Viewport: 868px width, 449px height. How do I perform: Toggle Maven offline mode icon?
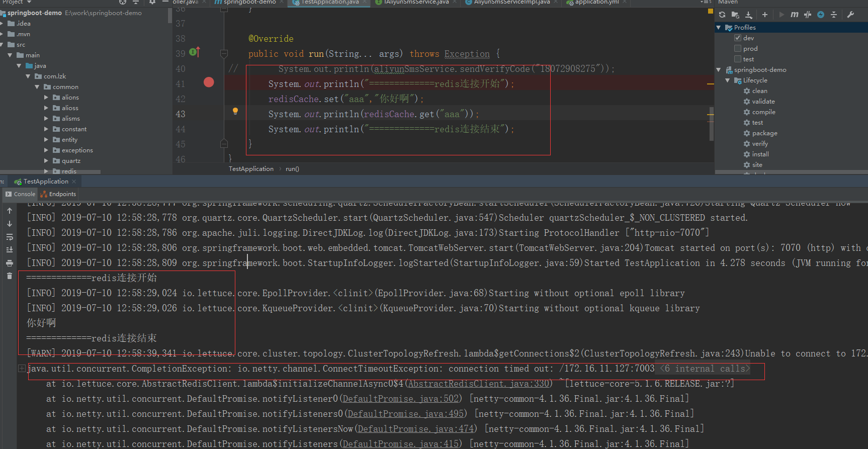808,15
